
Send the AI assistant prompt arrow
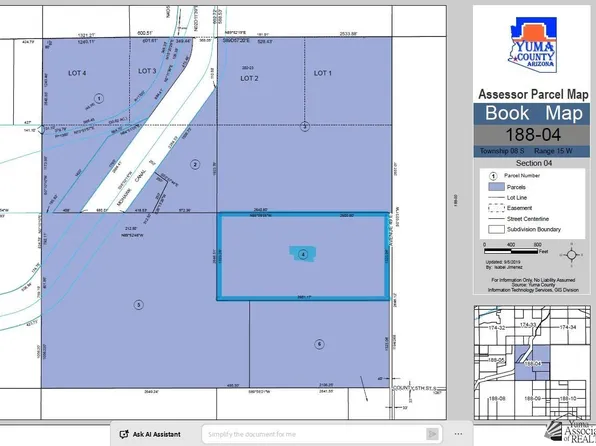point(432,434)
